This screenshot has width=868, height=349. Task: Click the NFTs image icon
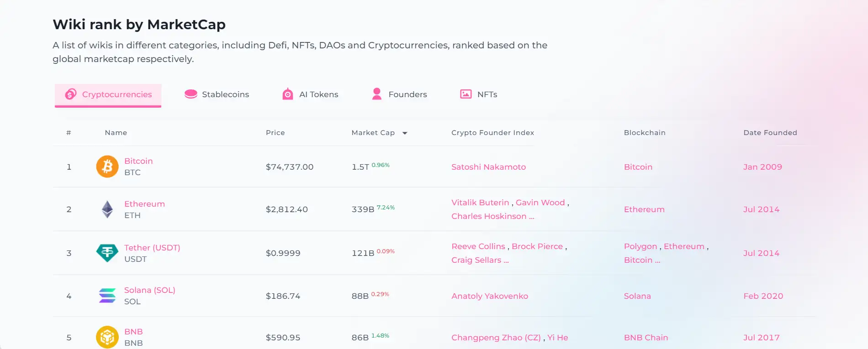(466, 94)
